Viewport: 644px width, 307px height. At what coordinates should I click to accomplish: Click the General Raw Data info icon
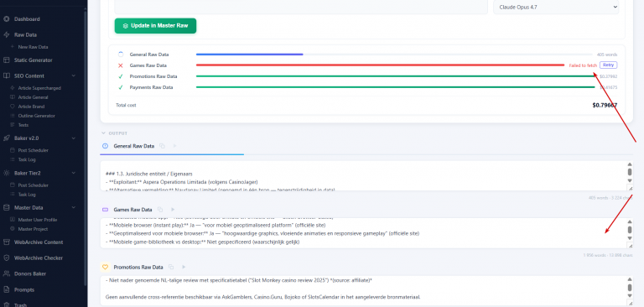pyautogui.click(x=105, y=146)
